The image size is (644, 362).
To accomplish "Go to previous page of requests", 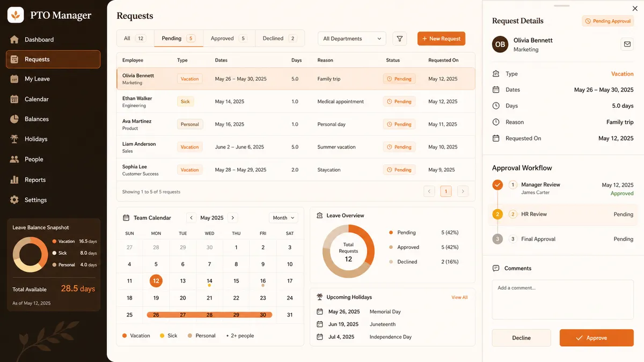I will pos(429,191).
